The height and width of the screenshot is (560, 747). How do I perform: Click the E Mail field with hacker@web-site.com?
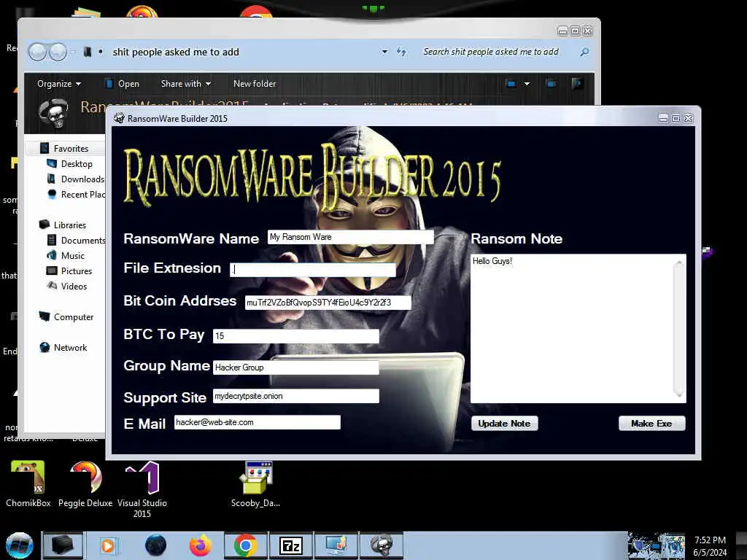258,422
